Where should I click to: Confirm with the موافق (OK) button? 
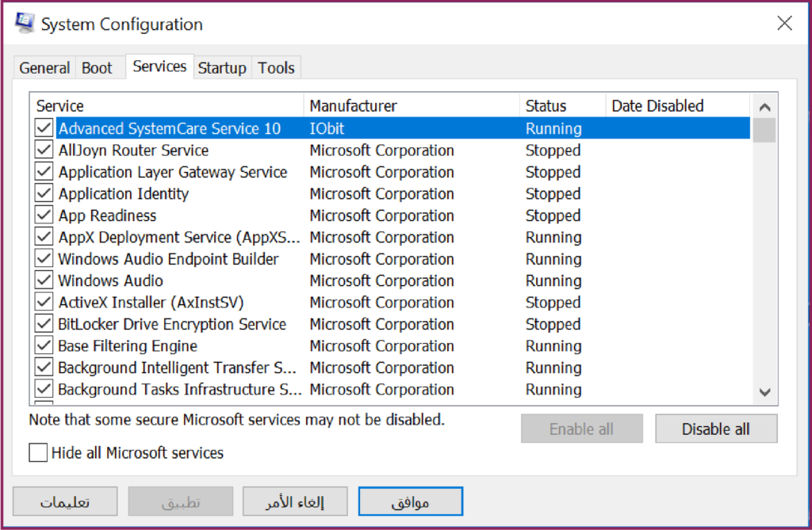pyautogui.click(x=410, y=501)
